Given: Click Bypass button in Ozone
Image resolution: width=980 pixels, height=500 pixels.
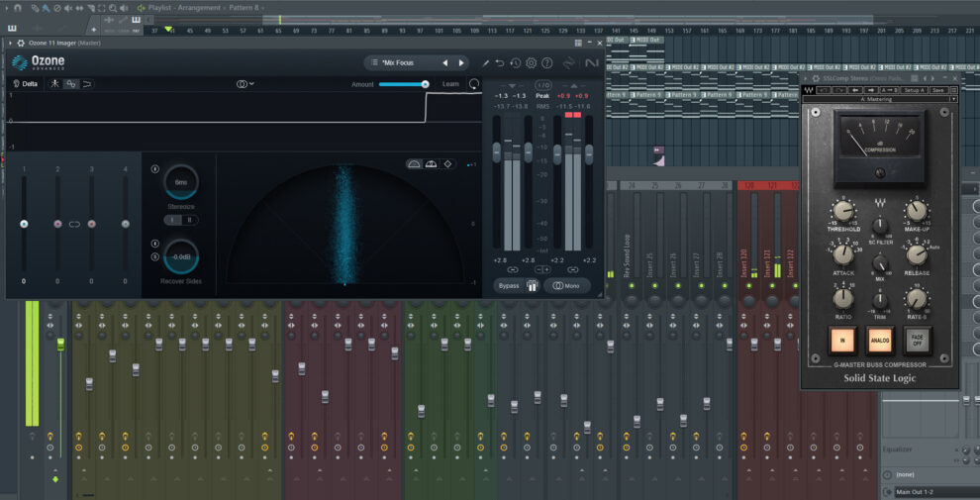Looking at the screenshot, I should 510,285.
